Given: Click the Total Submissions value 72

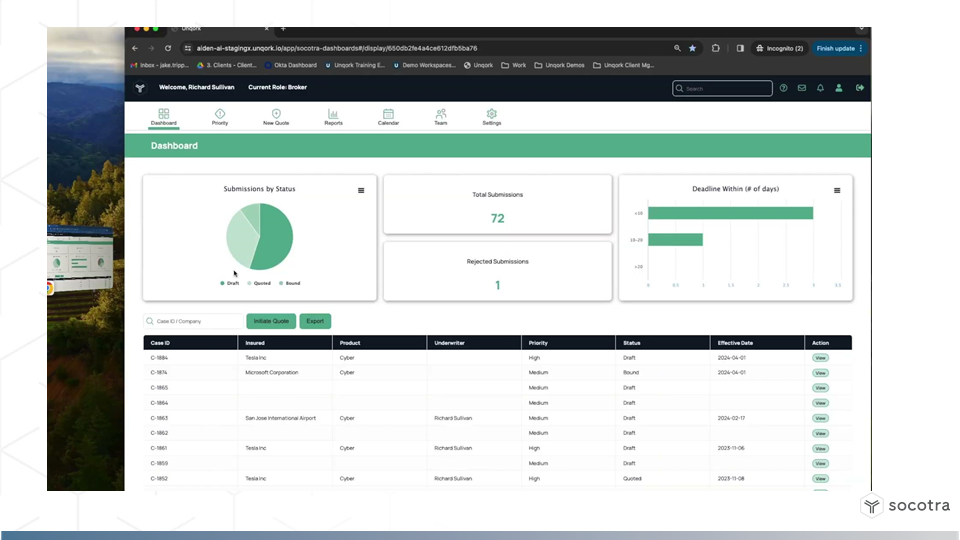Looking at the screenshot, I should click(497, 219).
